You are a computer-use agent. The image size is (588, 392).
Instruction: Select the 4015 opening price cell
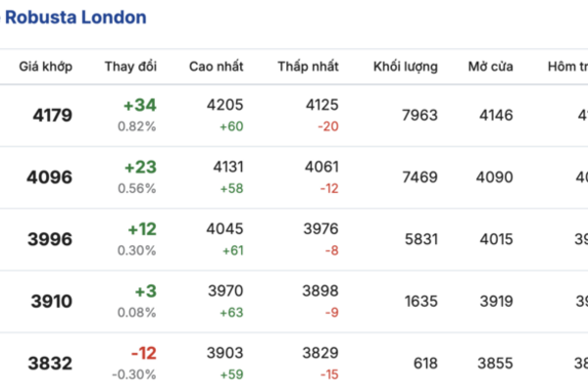(x=495, y=239)
